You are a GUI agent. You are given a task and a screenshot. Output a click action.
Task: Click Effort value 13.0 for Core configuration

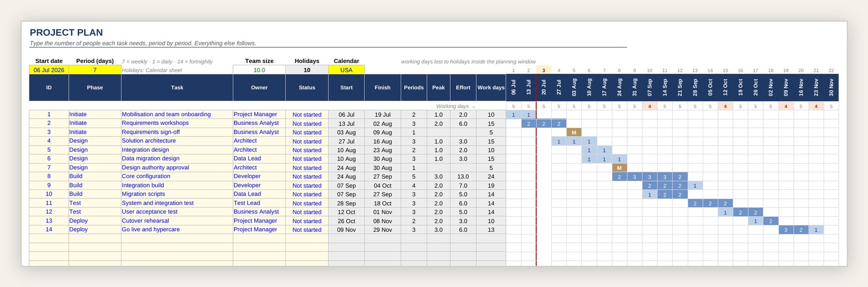click(x=463, y=176)
